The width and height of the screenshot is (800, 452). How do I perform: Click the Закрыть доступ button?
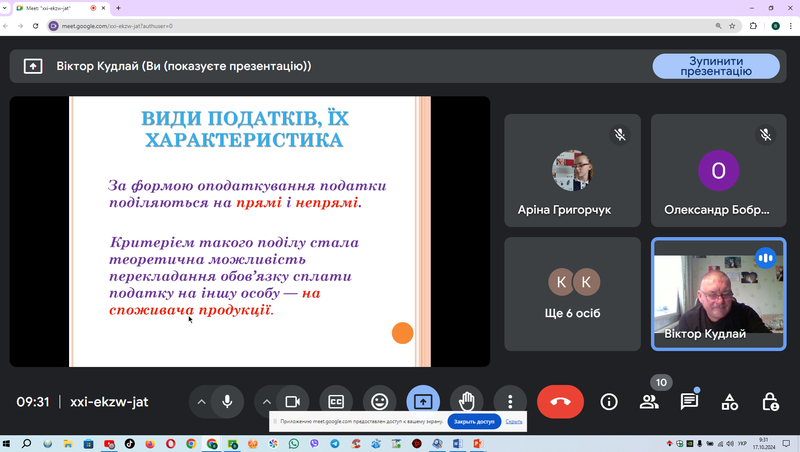click(474, 421)
